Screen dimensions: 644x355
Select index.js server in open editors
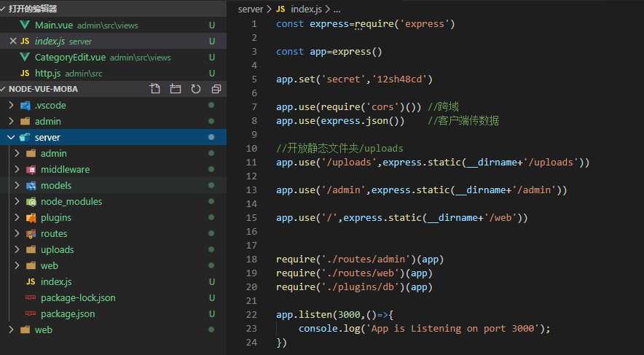113,41
